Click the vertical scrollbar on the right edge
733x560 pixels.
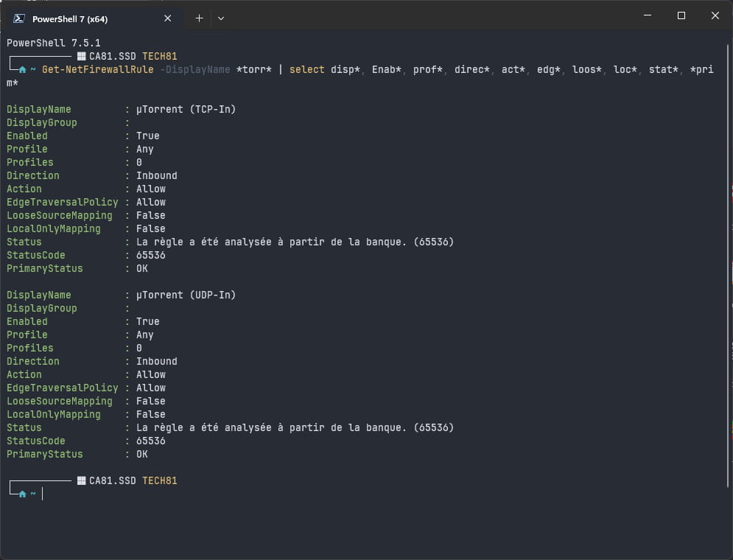tap(728, 265)
